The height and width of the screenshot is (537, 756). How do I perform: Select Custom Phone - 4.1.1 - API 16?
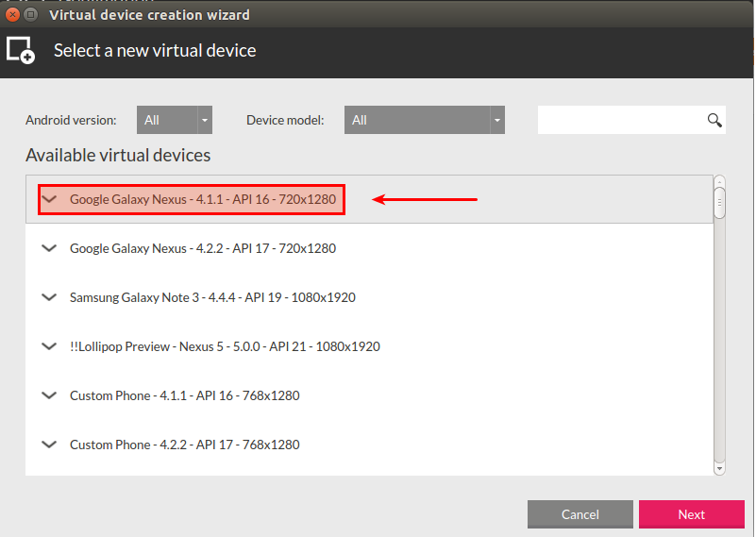[369, 395]
